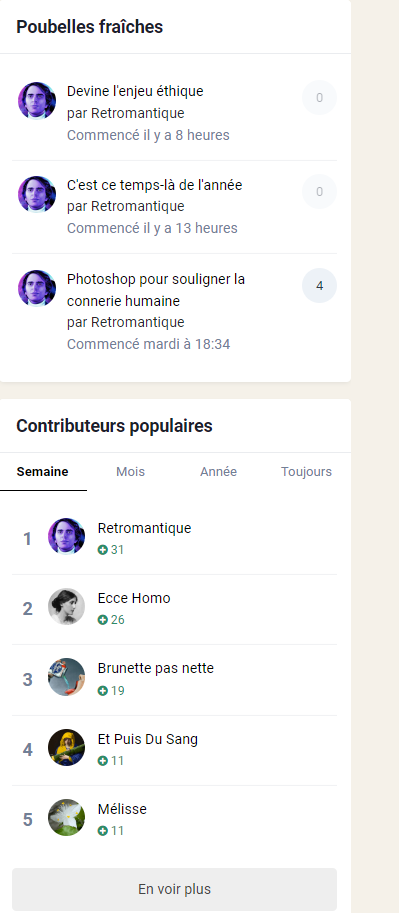The image size is (399, 913).
Task: Show the Toujours contributors tab
Action: pos(306,472)
